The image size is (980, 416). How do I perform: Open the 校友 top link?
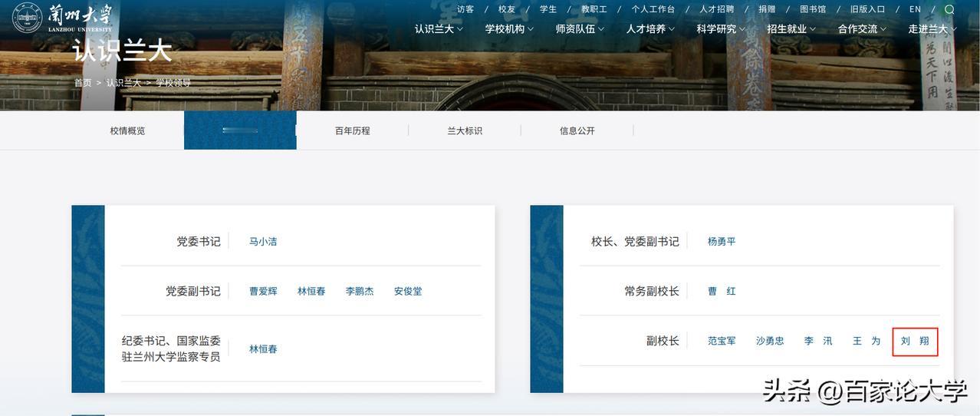pos(507,9)
